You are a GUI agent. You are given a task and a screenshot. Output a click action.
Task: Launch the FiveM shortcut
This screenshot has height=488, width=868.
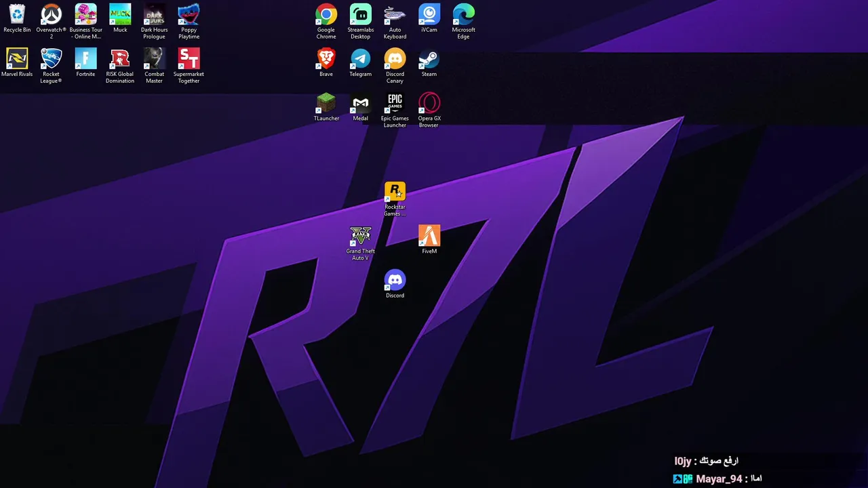point(429,240)
